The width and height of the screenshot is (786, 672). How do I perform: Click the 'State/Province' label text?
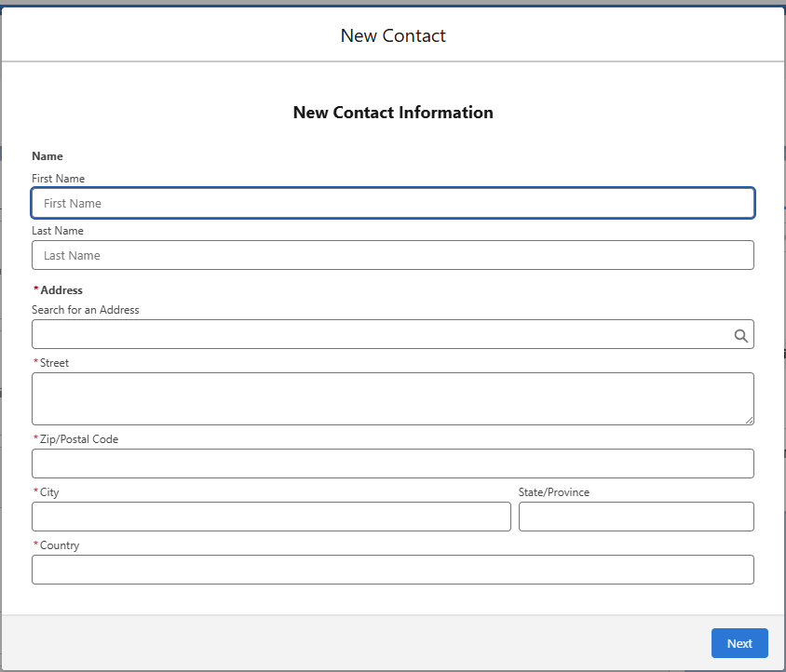pyautogui.click(x=554, y=492)
